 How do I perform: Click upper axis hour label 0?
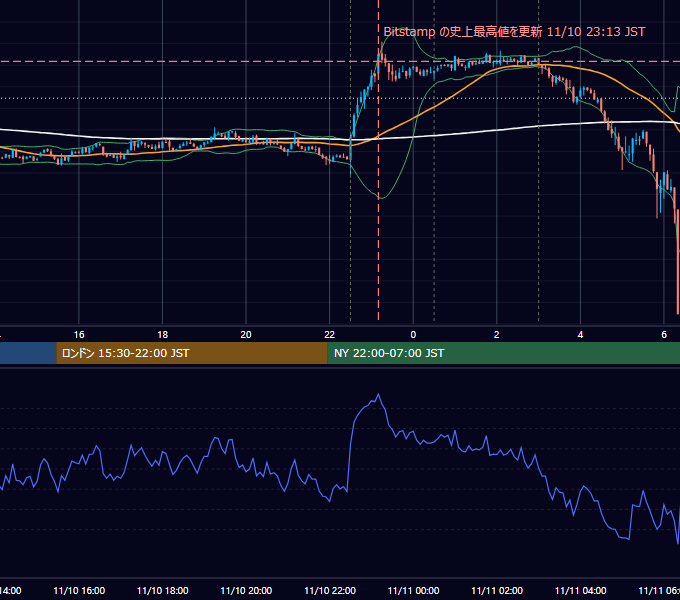[x=413, y=335]
